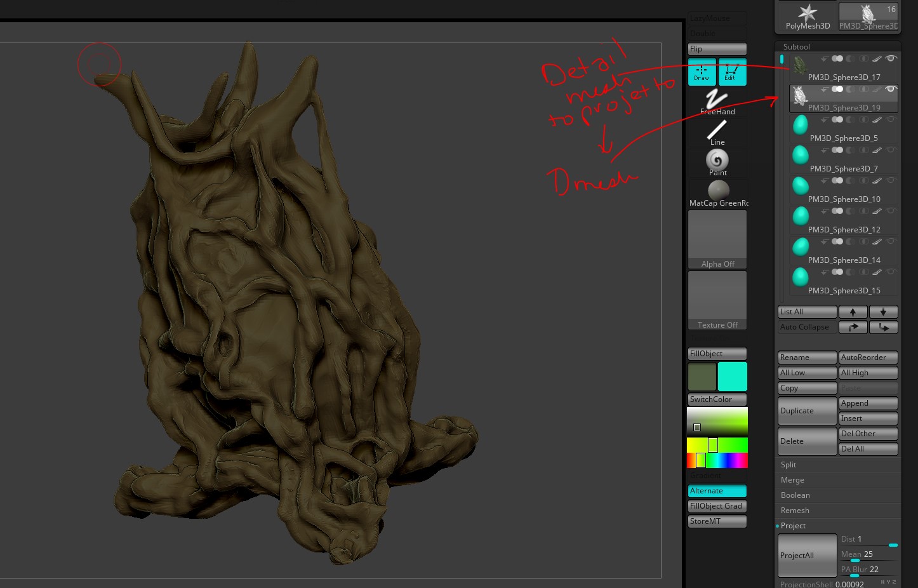Toggle visibility of PM3D_Sphere3D_17 subtool
The height and width of the screenshot is (588, 918).
point(891,58)
